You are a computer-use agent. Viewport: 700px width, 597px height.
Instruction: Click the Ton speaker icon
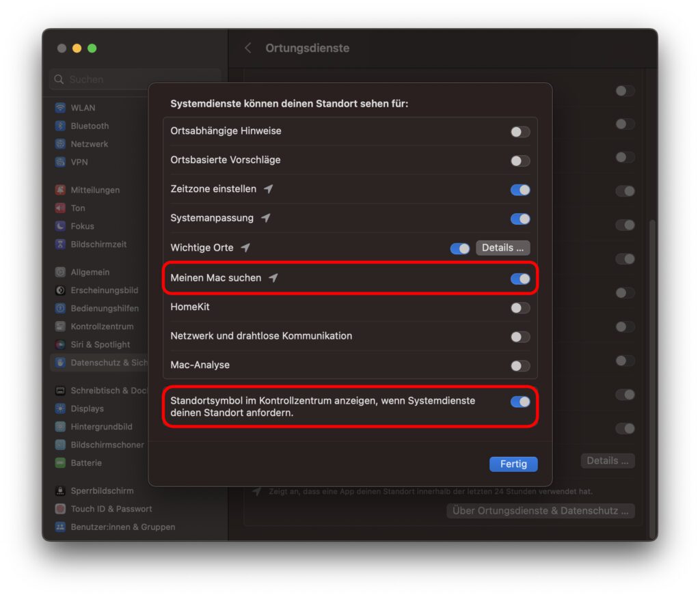(60, 208)
